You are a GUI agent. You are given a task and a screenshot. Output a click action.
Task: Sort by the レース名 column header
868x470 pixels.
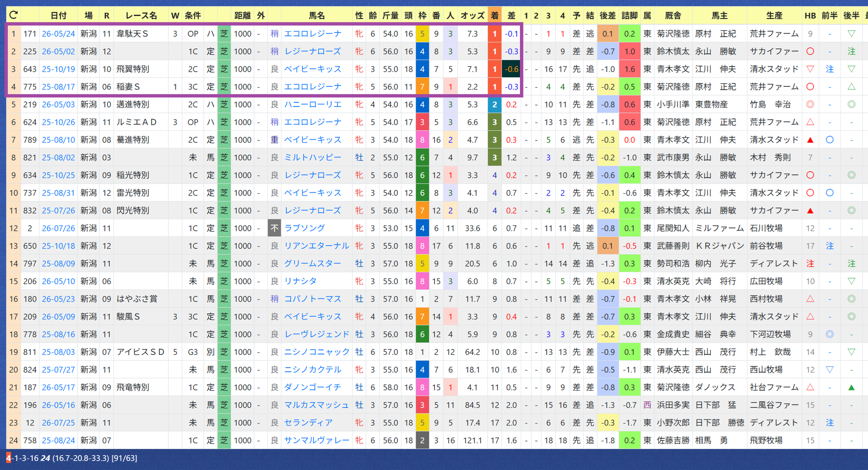pos(141,15)
